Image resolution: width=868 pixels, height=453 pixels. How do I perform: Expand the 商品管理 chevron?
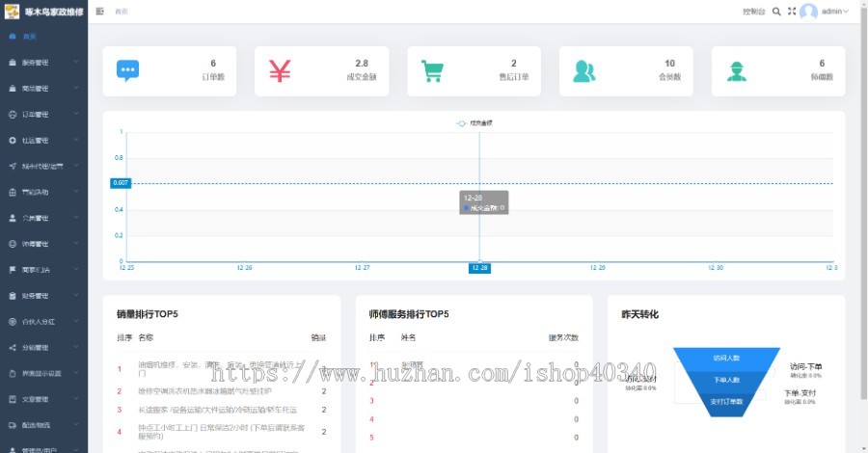click(x=76, y=88)
